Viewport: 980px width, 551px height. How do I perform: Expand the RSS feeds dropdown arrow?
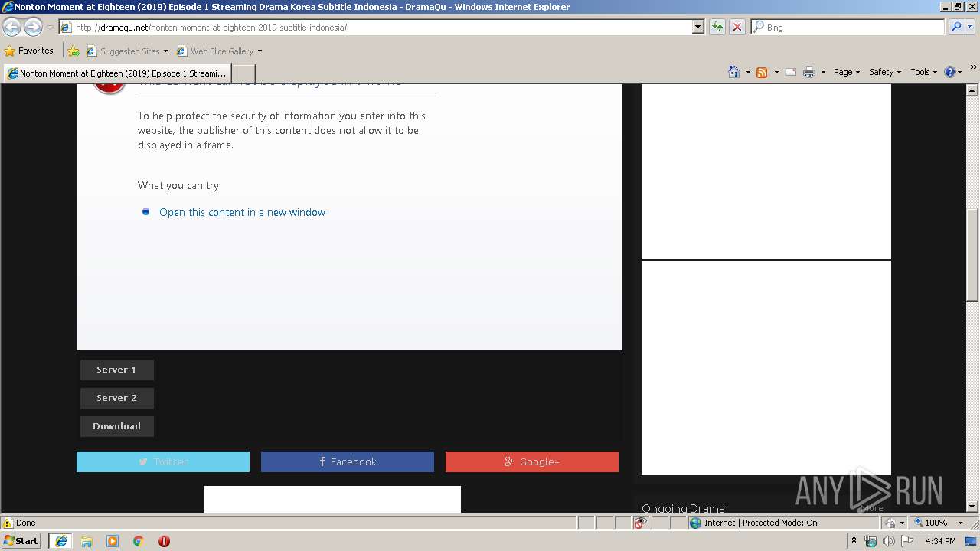776,72
